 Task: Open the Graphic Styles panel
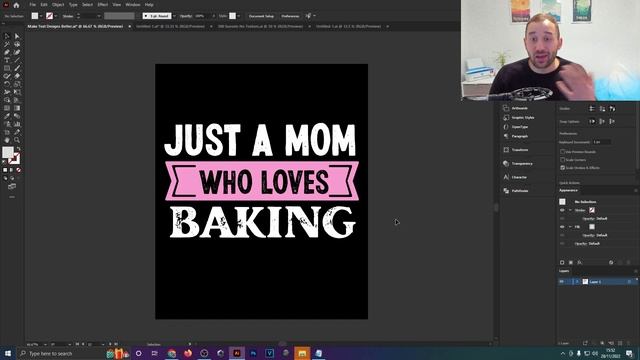519,118
